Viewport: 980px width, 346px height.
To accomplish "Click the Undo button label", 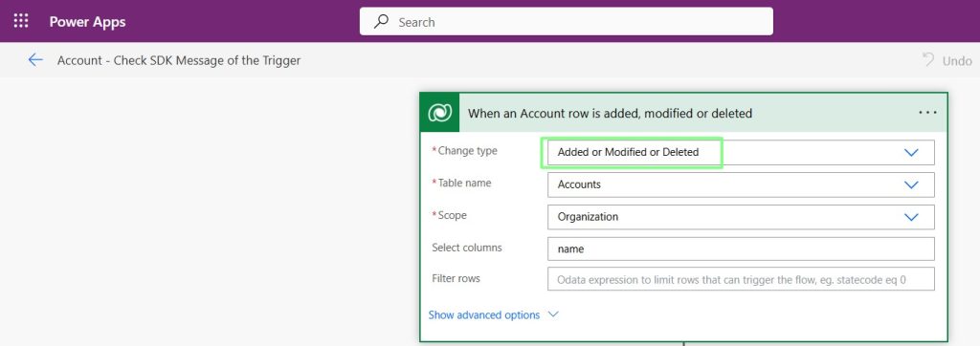I will [x=957, y=60].
